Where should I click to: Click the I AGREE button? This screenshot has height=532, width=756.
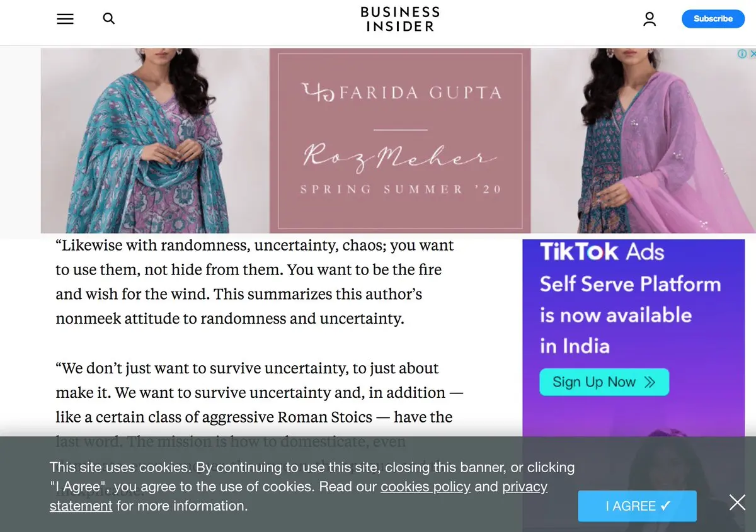(638, 506)
